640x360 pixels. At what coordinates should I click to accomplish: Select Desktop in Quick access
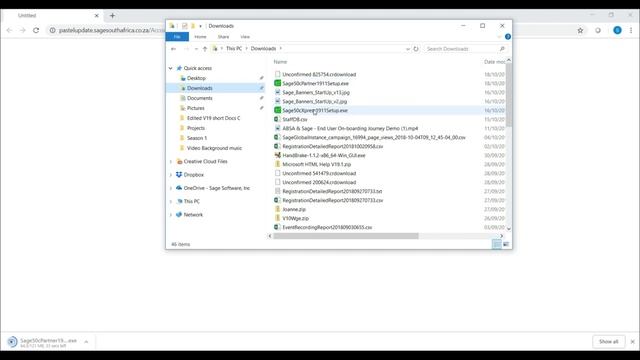tap(196, 78)
